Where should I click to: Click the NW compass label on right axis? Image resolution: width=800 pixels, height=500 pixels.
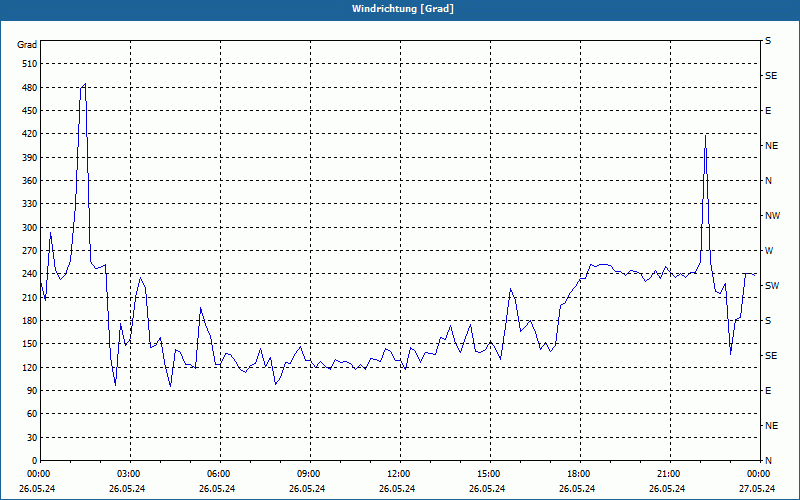pyautogui.click(x=772, y=216)
